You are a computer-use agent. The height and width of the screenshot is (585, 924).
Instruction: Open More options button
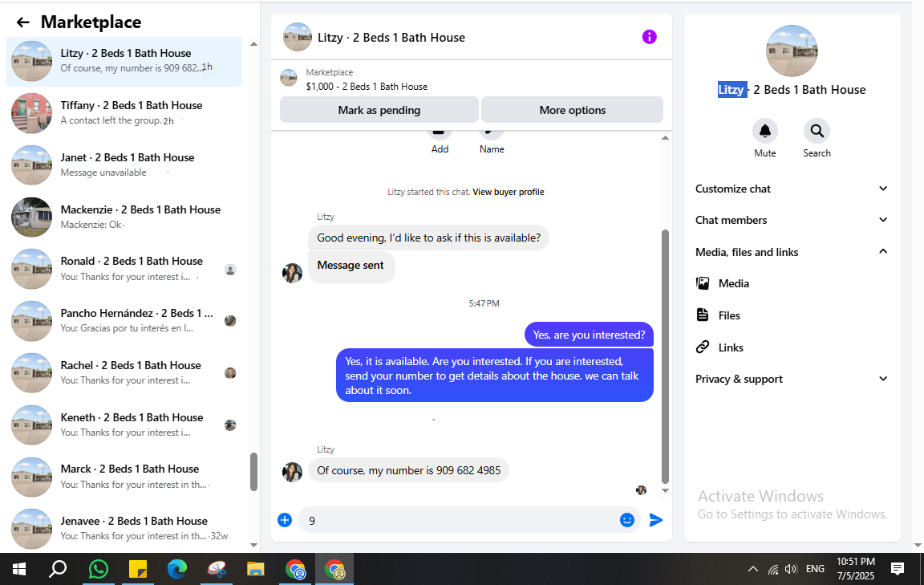click(x=572, y=110)
